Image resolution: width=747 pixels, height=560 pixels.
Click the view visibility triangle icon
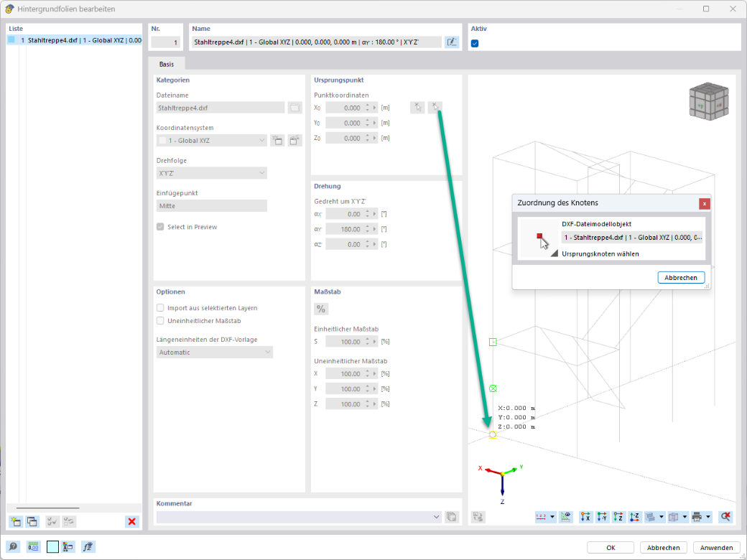(x=565, y=517)
